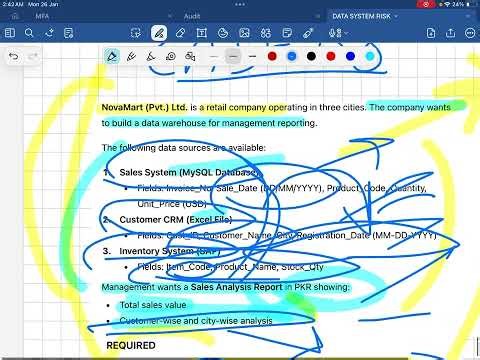The image size is (480, 360).
Task: Choose the fountain pen style
Action: 131,56
